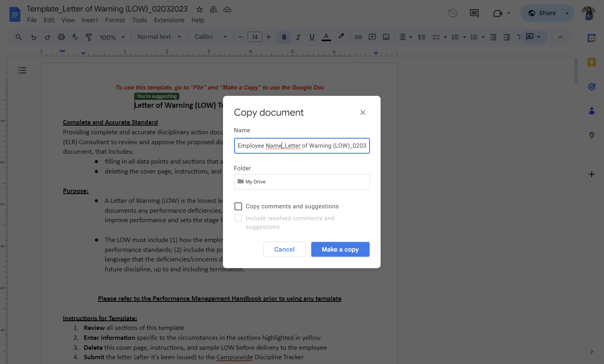Image resolution: width=604 pixels, height=364 pixels.
Task: Run spelling and grammar check
Action: click(x=75, y=37)
